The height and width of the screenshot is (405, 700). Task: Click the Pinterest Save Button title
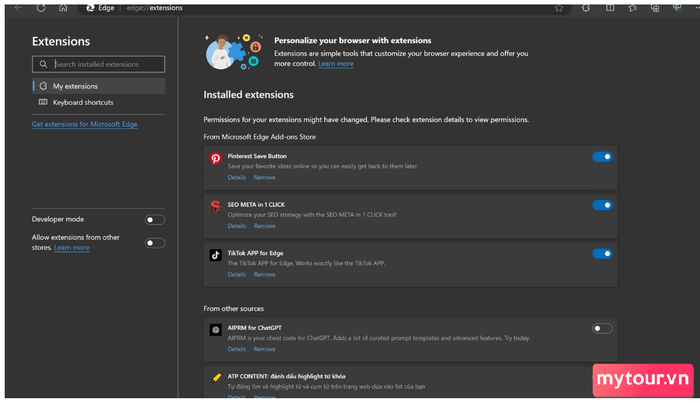point(257,156)
